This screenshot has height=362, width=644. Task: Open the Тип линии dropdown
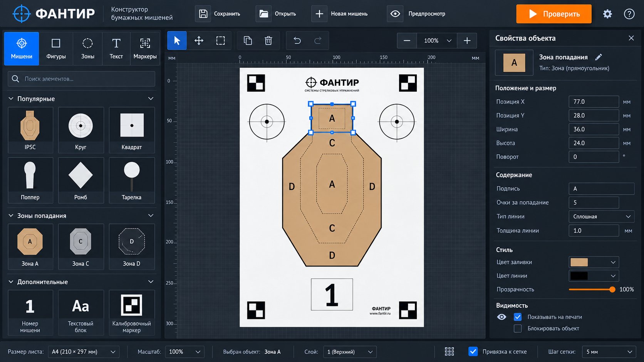601,217
